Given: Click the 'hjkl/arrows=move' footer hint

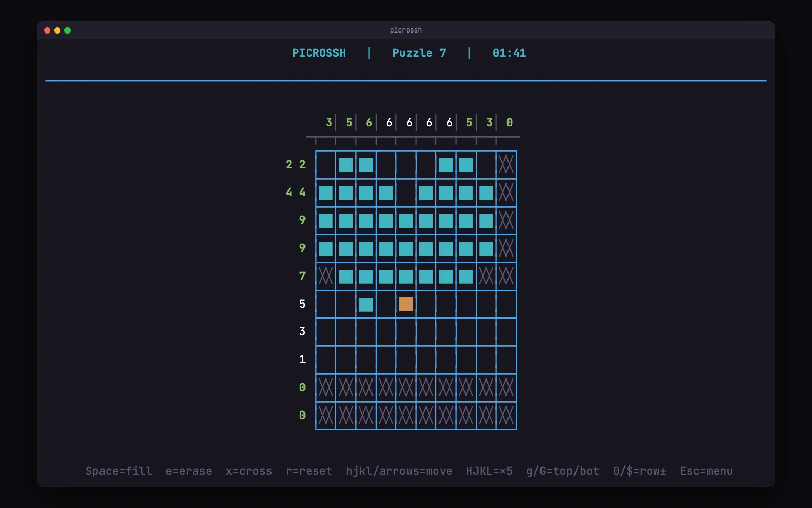Looking at the screenshot, I should 399,471.
